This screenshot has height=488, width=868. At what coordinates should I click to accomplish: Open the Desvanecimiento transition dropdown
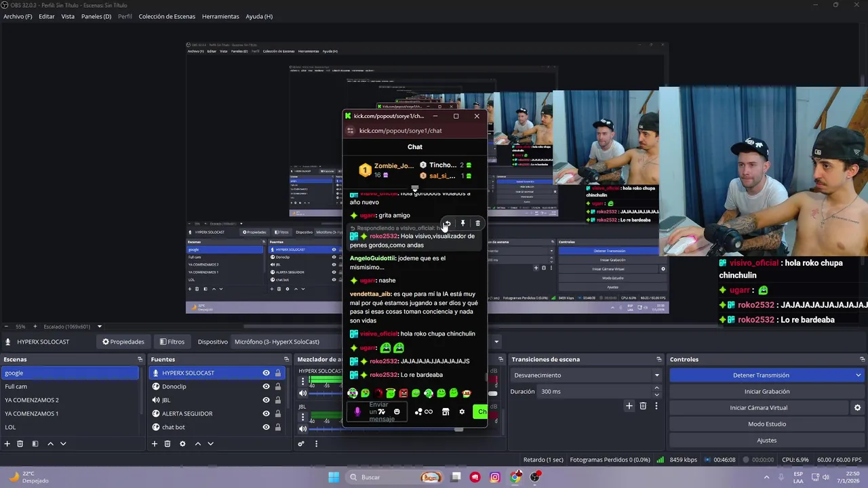(x=587, y=375)
